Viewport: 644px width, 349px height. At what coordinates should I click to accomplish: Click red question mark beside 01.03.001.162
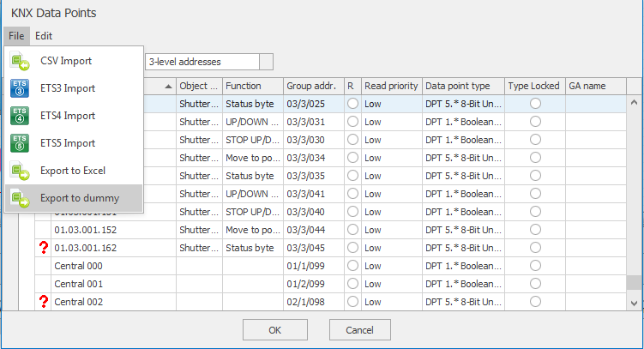[43, 248]
